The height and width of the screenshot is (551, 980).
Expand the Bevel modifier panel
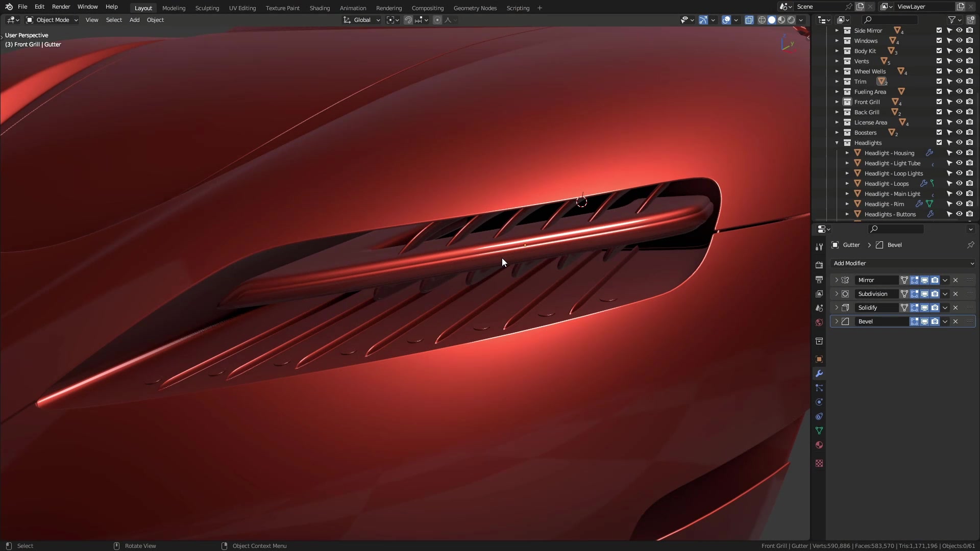pyautogui.click(x=837, y=321)
